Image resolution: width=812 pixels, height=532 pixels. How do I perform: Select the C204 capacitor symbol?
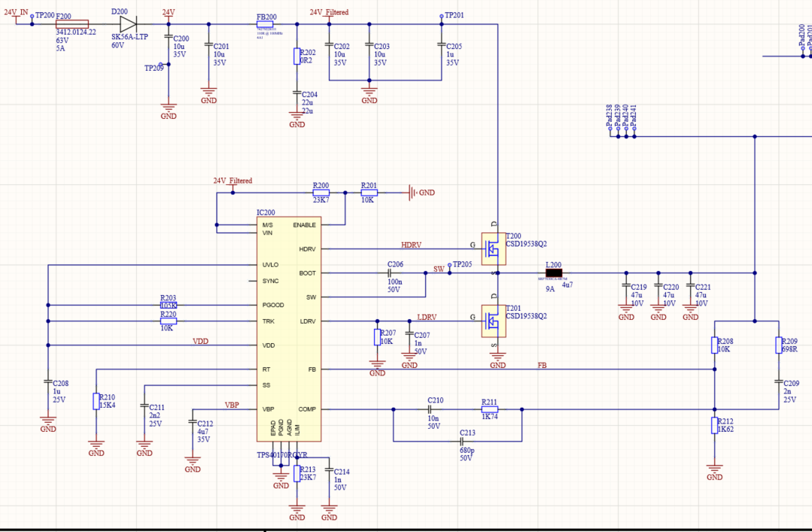(x=297, y=93)
